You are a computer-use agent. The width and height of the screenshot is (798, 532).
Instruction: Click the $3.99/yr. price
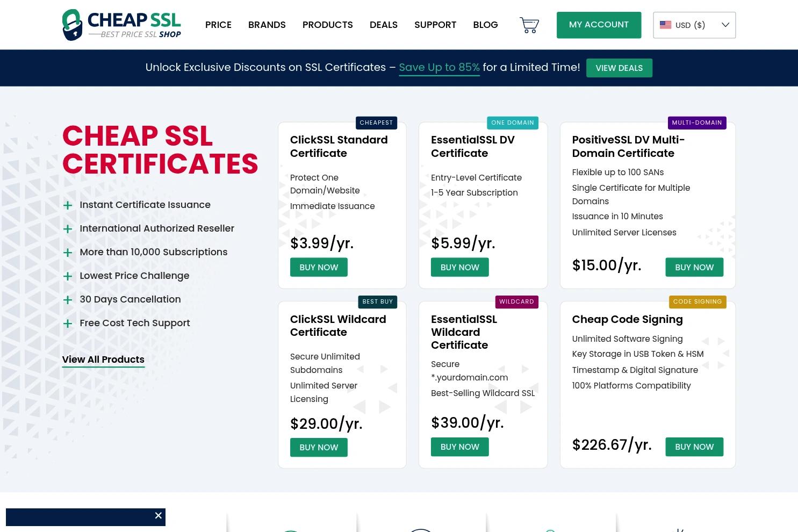pos(322,243)
